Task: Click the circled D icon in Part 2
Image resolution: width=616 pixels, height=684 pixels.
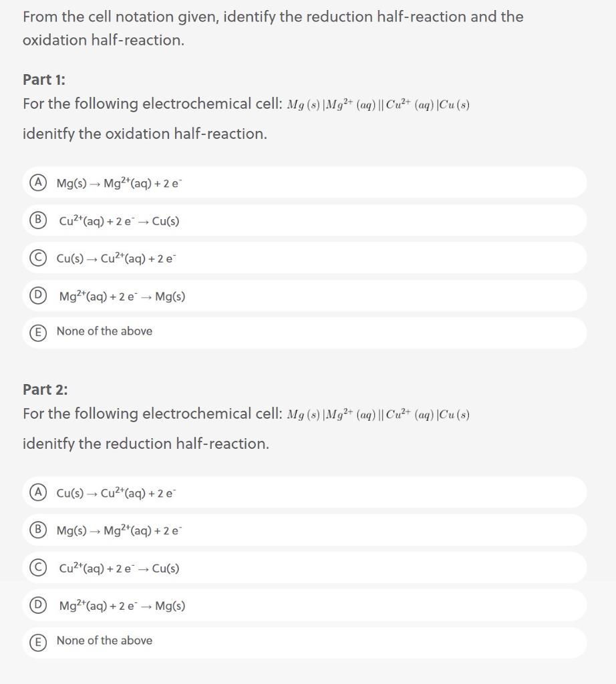Action: 38,605
